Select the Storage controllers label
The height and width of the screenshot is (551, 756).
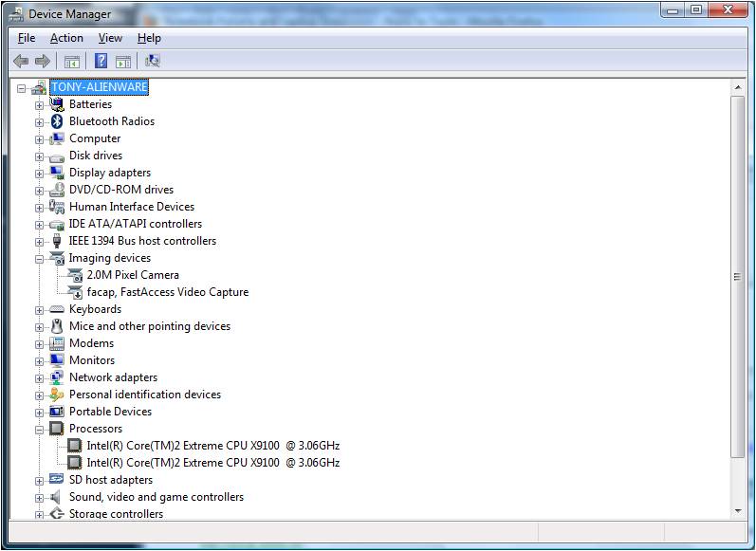(116, 513)
